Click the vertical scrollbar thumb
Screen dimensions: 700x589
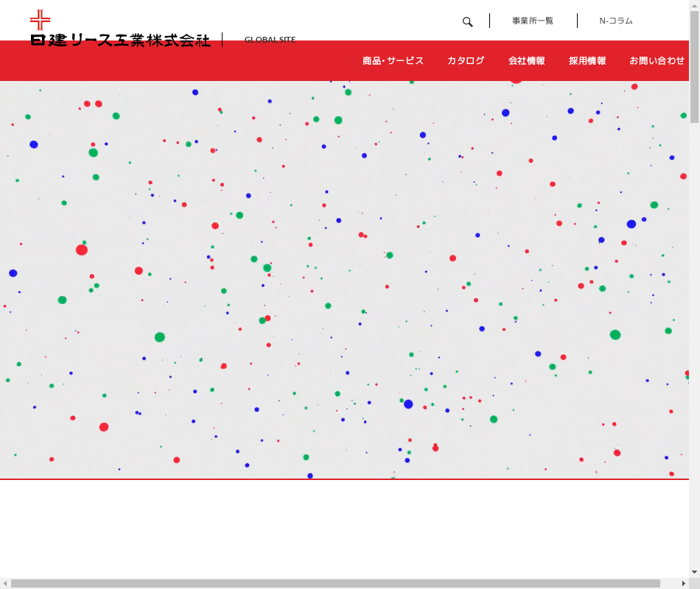[694, 67]
